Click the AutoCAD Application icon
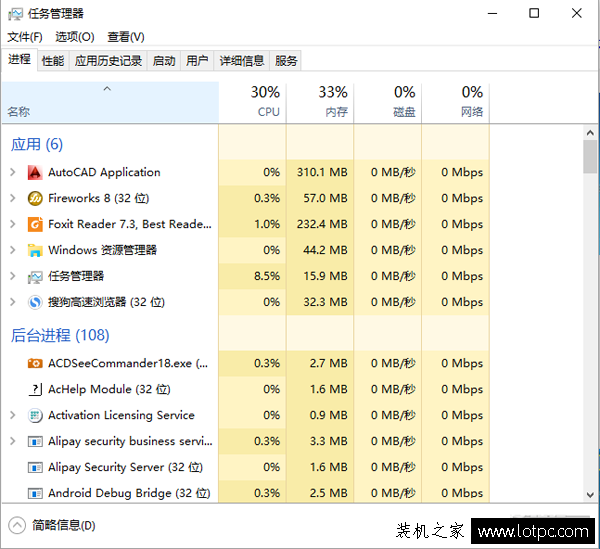 tap(35, 173)
